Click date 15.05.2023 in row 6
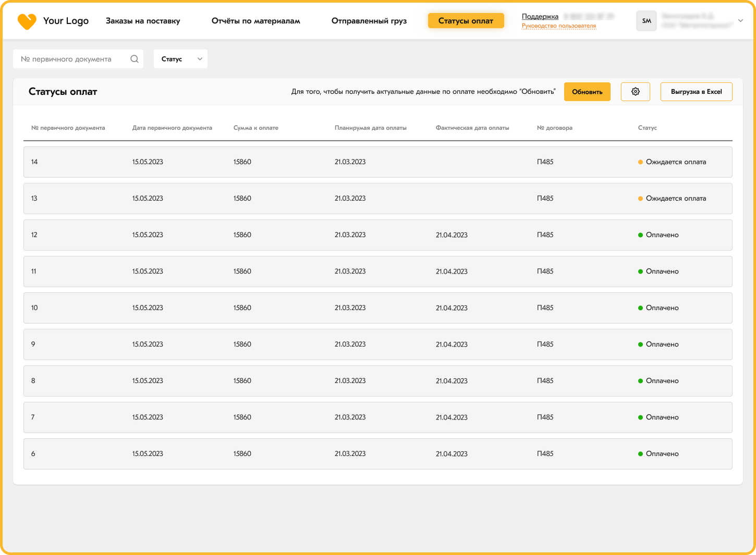The width and height of the screenshot is (756, 555). coord(148,454)
